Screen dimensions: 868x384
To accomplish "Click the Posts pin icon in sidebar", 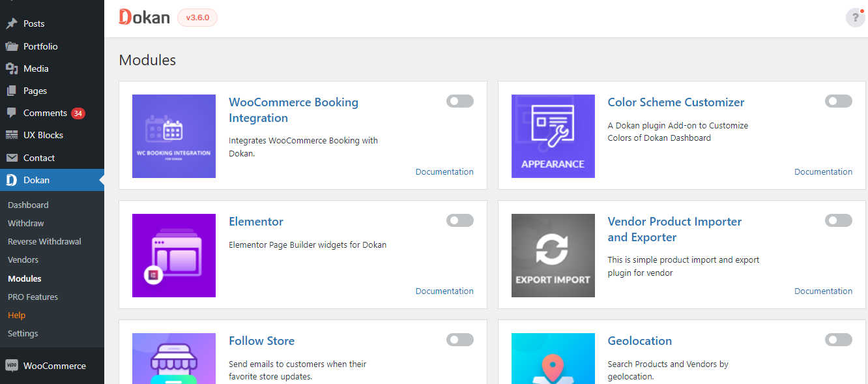I will click(12, 23).
